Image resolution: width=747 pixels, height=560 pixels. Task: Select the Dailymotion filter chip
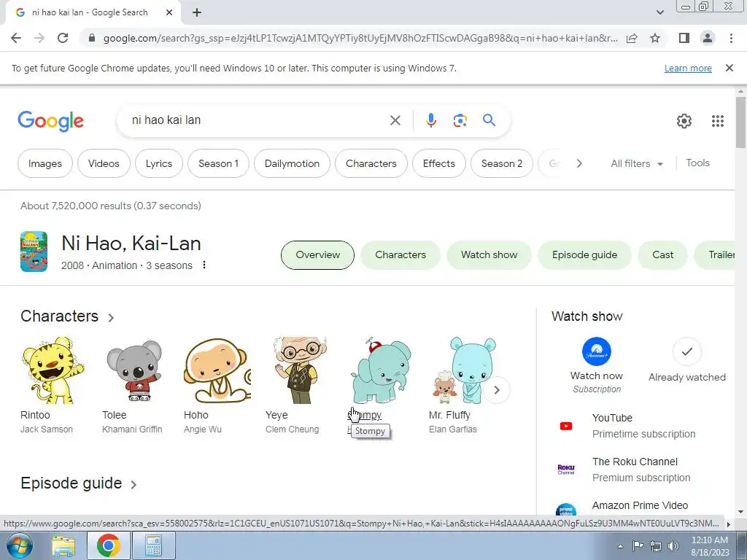click(292, 163)
